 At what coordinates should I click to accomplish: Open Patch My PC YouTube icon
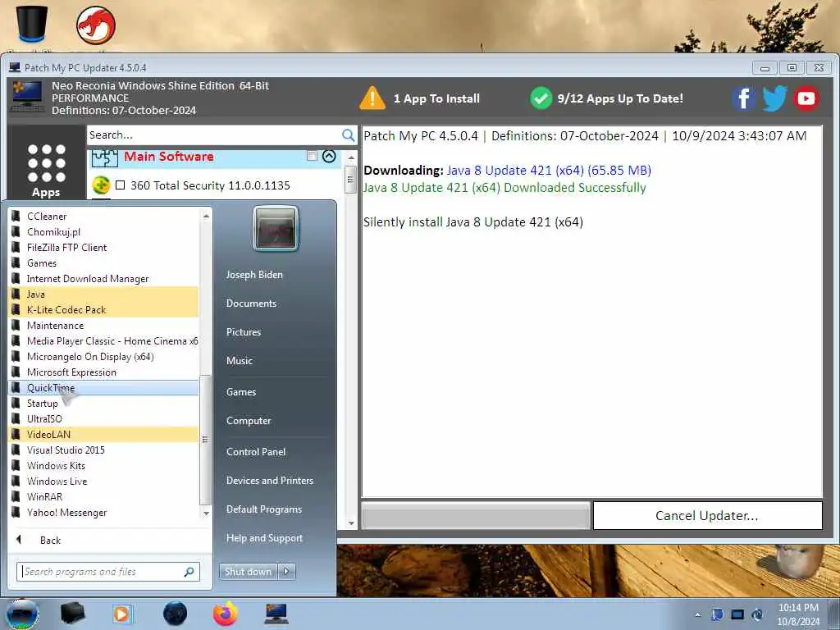(806, 98)
